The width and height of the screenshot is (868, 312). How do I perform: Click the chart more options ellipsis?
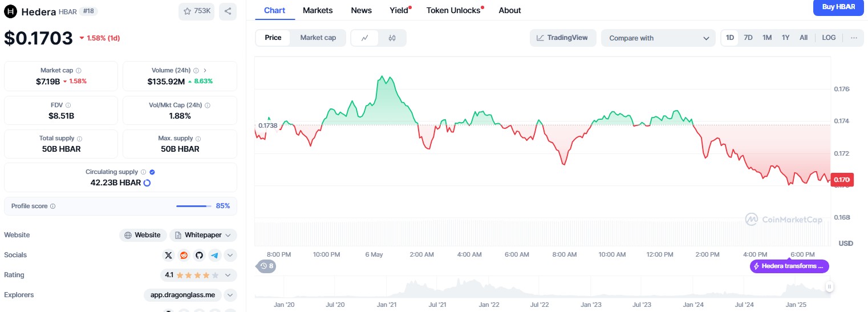(x=854, y=38)
